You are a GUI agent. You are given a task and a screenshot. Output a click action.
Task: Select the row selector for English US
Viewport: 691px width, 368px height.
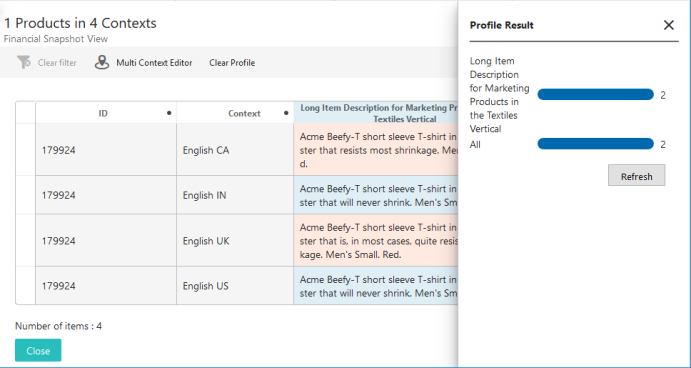pos(26,286)
